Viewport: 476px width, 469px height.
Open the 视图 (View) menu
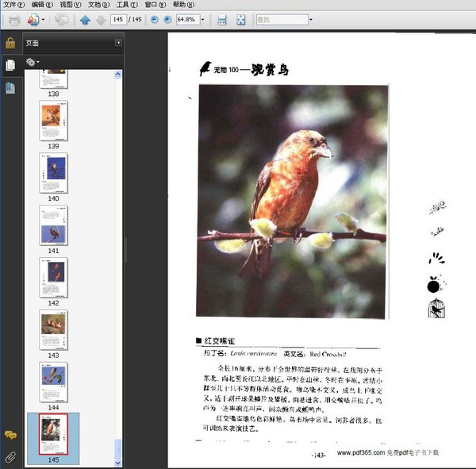[70, 5]
